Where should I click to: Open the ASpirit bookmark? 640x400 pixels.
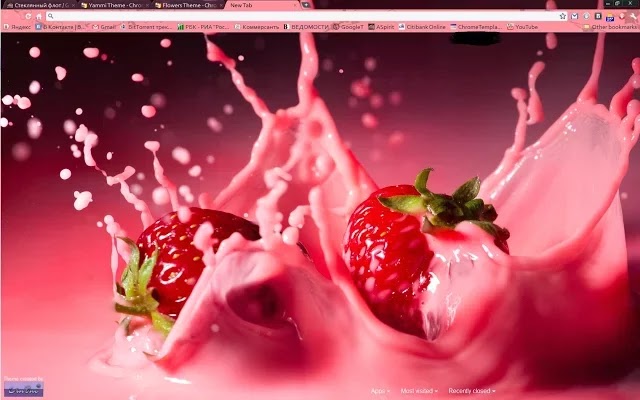tap(381, 27)
